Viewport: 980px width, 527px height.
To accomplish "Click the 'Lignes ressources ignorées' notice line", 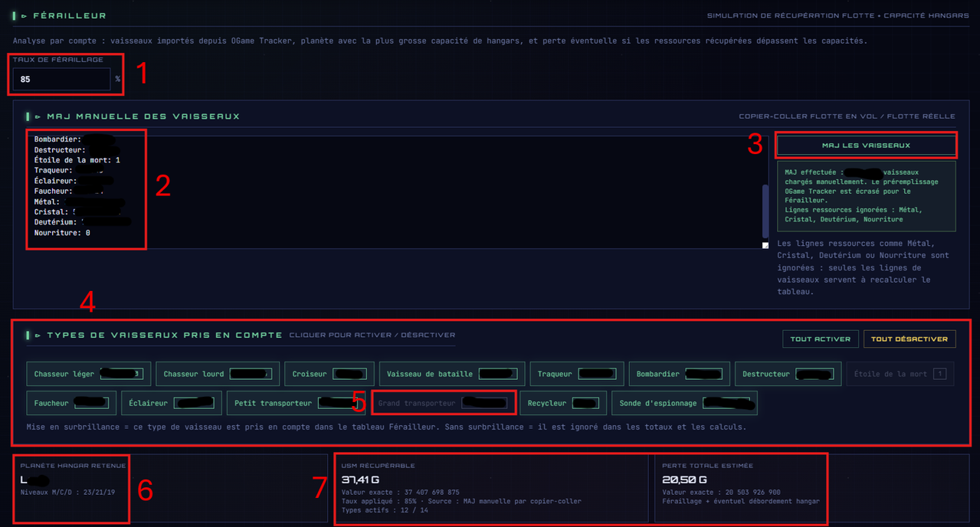I will click(x=854, y=214).
